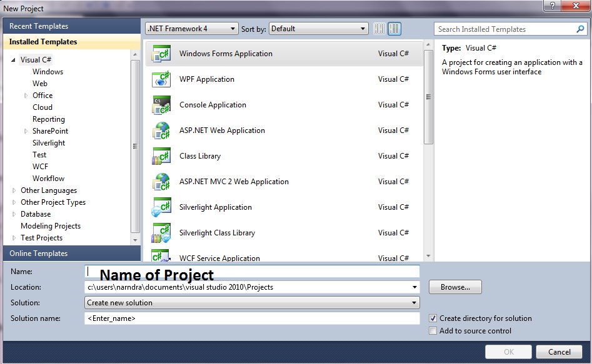
Task: Open the help question mark button
Action: pyautogui.click(x=552, y=6)
